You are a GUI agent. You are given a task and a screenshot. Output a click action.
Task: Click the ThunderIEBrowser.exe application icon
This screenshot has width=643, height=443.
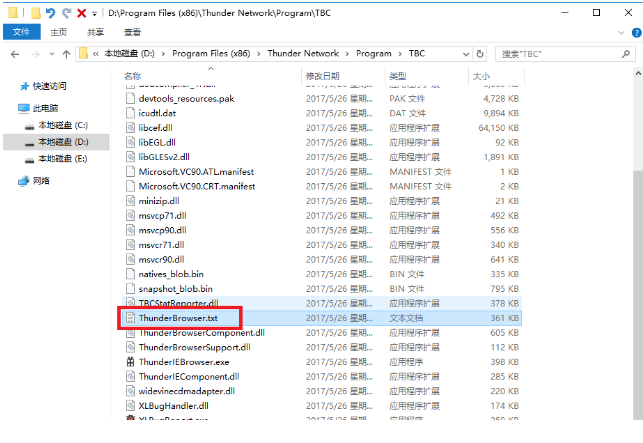[130, 362]
